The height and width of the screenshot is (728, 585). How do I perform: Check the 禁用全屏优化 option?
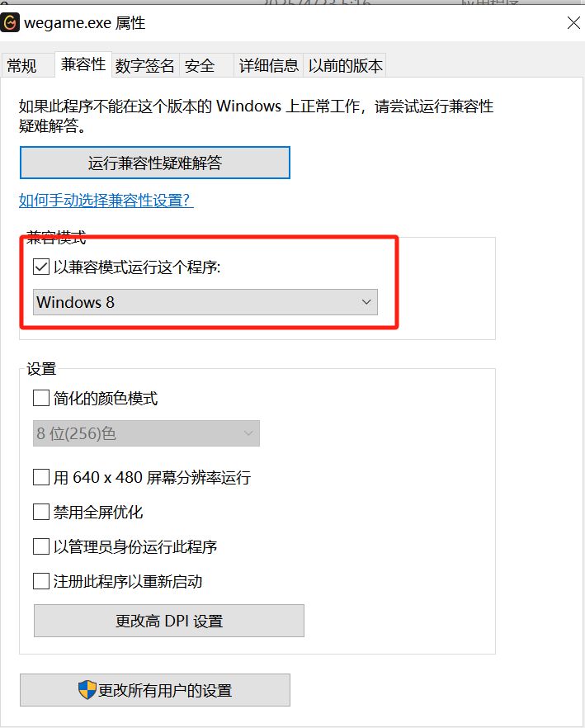click(x=41, y=512)
